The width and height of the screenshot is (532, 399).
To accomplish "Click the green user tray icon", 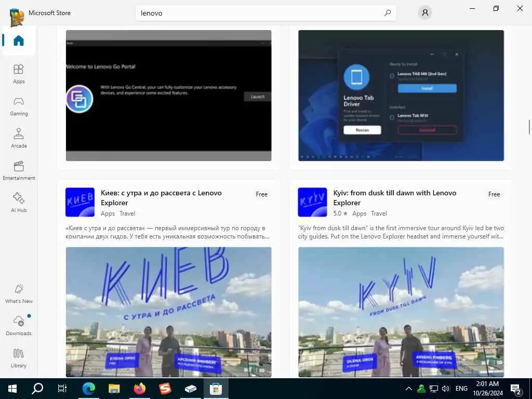I will pyautogui.click(x=421, y=389).
